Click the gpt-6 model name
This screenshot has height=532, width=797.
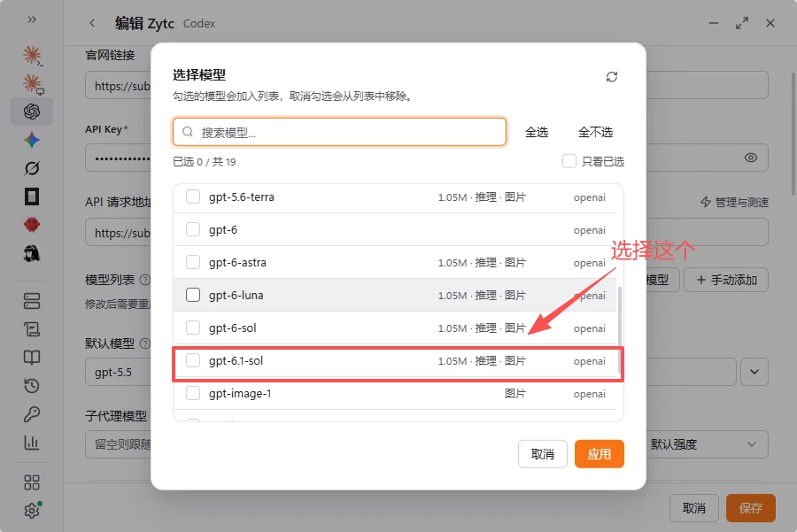tap(222, 229)
